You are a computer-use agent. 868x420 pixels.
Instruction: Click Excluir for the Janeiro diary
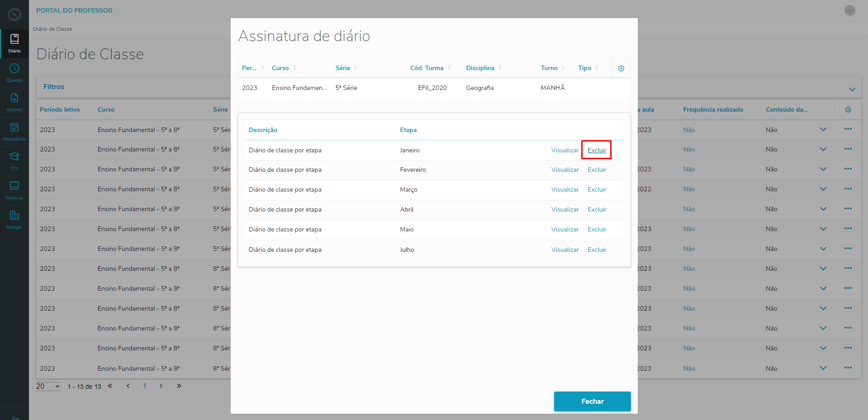point(597,150)
